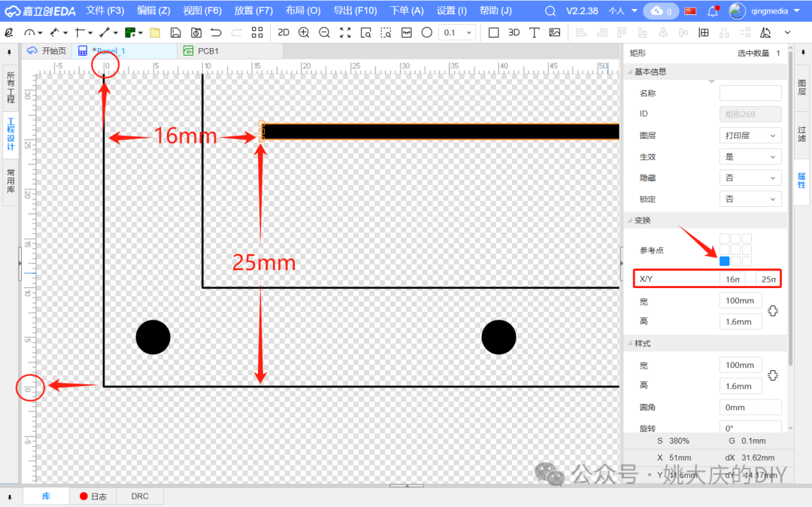812x507 pixels.
Task: Open the 生效 dropdown showing 是
Action: tap(750, 157)
